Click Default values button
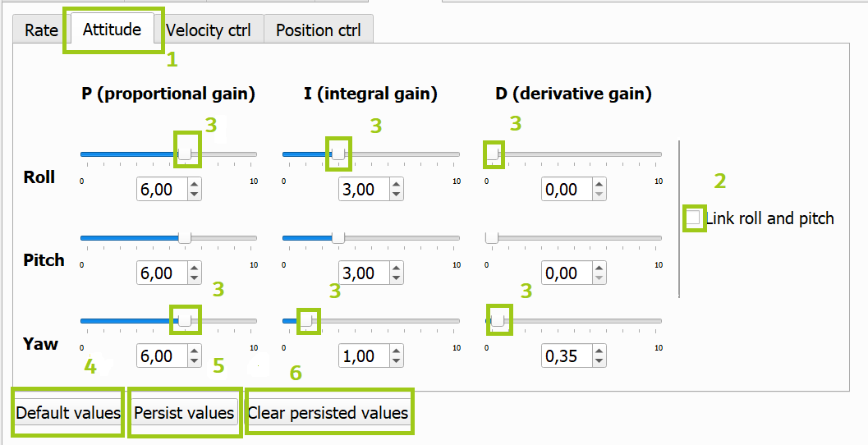Viewport: 868px width, 445px height. (x=68, y=412)
